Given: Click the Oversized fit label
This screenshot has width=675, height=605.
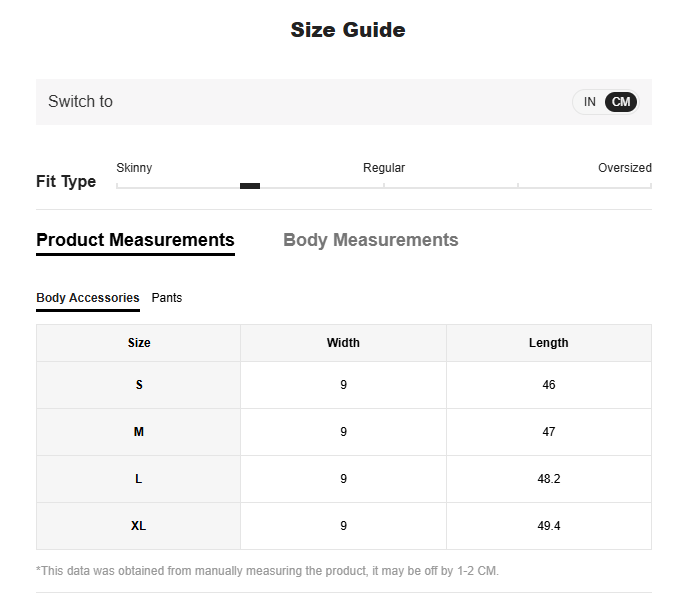Looking at the screenshot, I should pos(624,168).
